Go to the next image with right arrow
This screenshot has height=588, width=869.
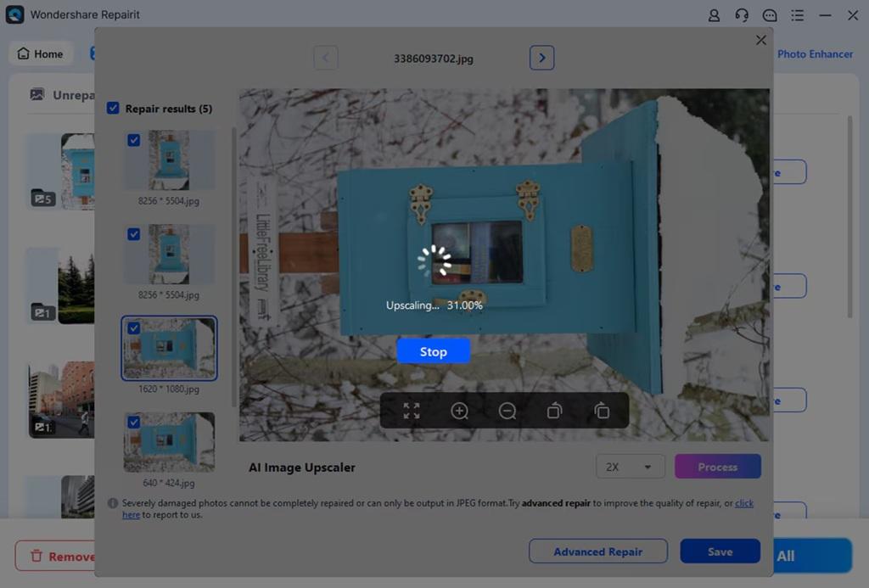coord(541,58)
